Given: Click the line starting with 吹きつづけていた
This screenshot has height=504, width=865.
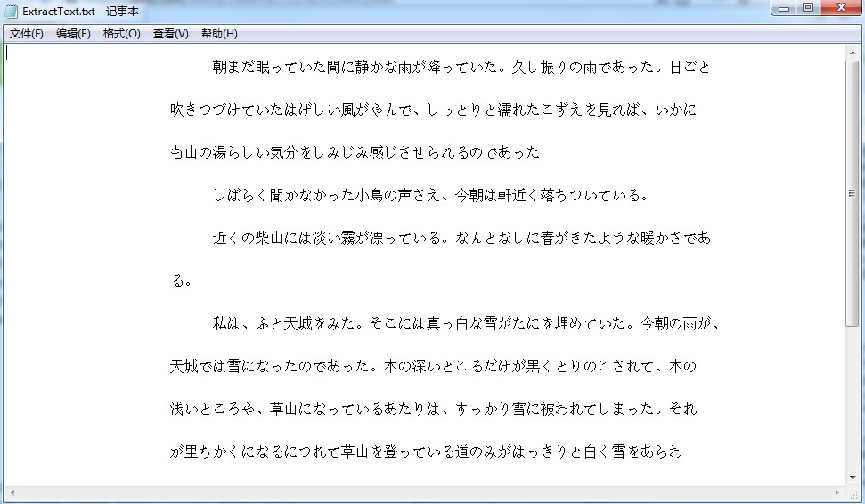Looking at the screenshot, I should [433, 110].
